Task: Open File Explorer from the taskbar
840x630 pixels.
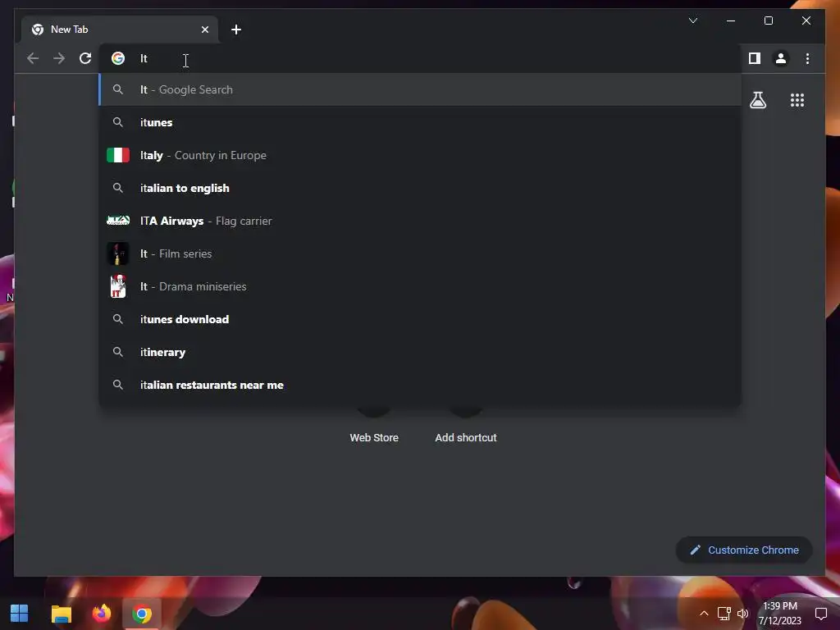Action: 61,614
